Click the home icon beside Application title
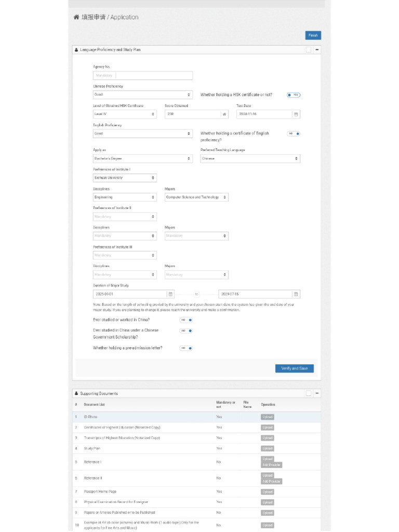This screenshot has height=532, width=399. 76,17
